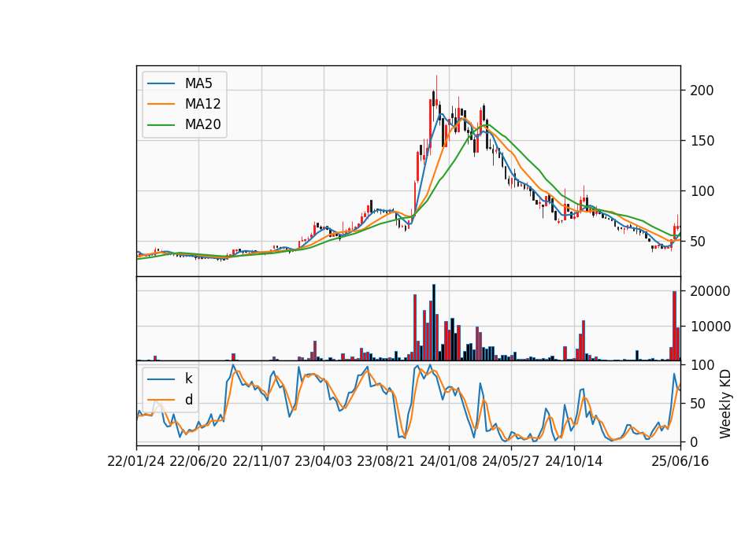Click the 10000 volume axis tick
This screenshot has width=756, height=543.
710,327
